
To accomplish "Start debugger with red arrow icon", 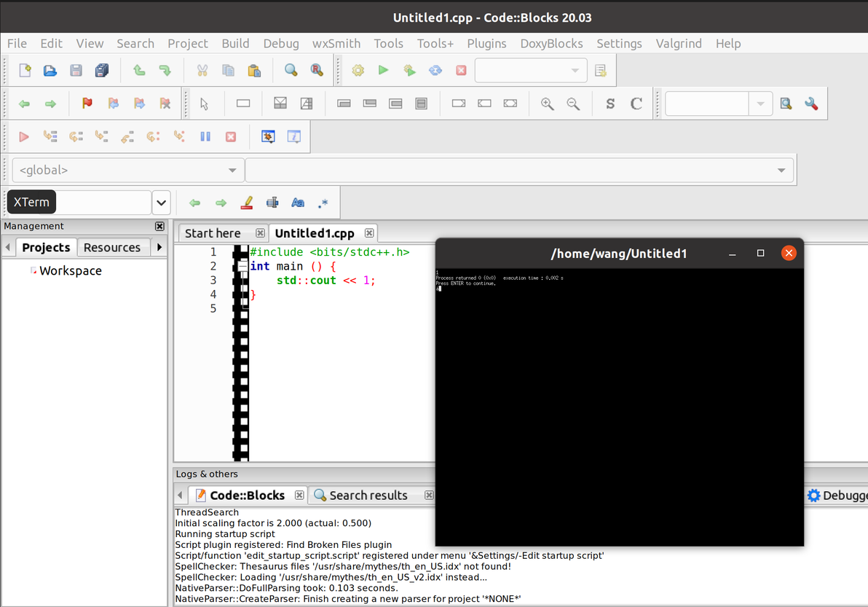I will coord(24,136).
